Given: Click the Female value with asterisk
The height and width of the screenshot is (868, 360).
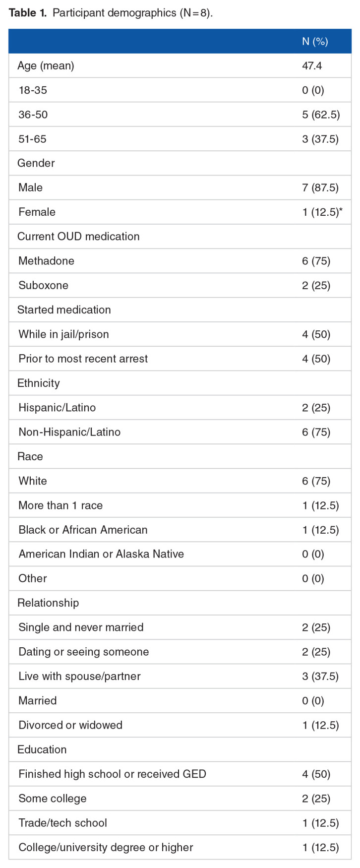Looking at the screenshot, I should point(322,212).
